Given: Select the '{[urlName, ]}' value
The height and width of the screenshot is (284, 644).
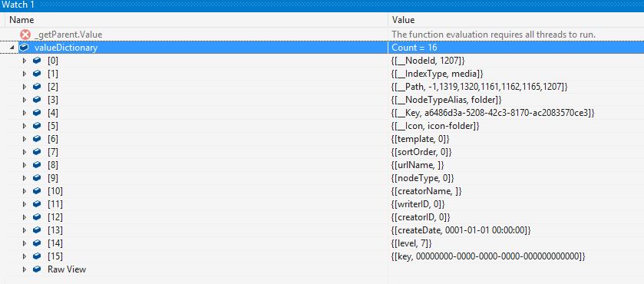Looking at the screenshot, I should [x=418, y=165].
